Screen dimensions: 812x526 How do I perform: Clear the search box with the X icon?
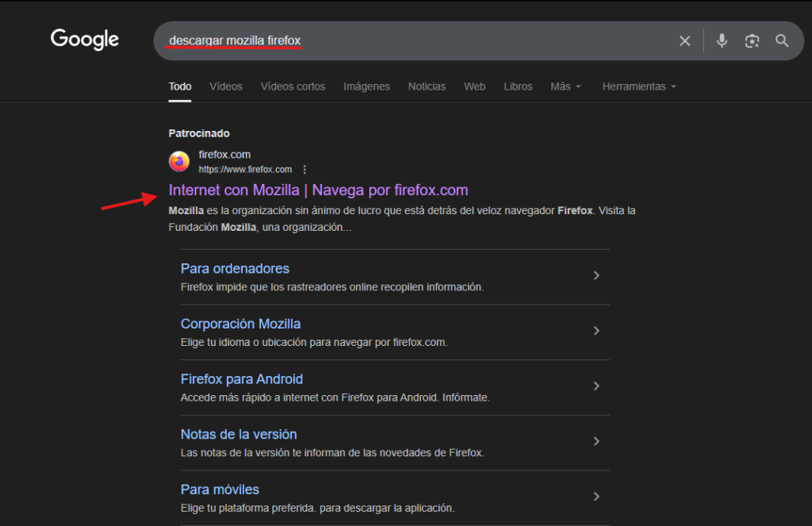point(685,41)
